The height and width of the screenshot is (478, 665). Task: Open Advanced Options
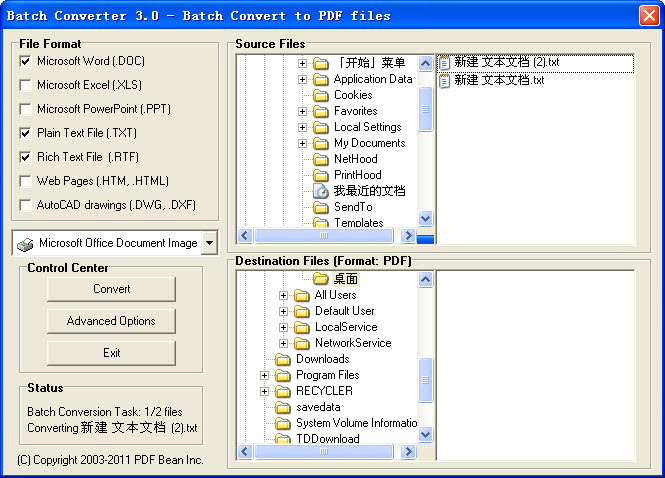[x=111, y=321]
